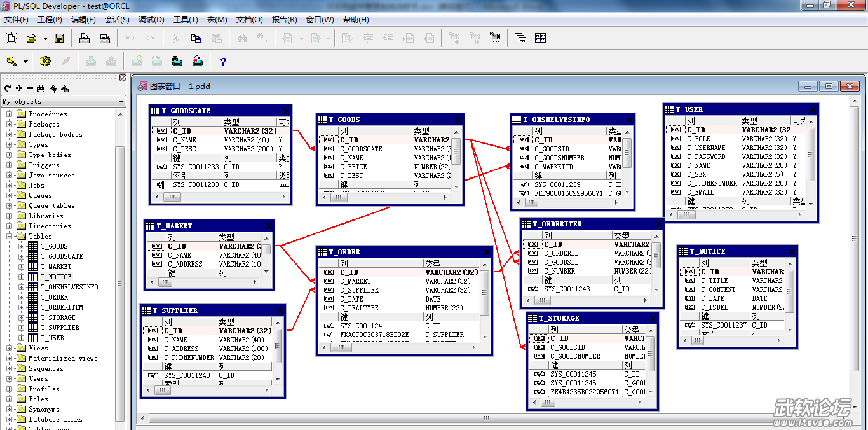Open the 窗口(W) menu
This screenshot has height=430, width=868.
(x=320, y=20)
